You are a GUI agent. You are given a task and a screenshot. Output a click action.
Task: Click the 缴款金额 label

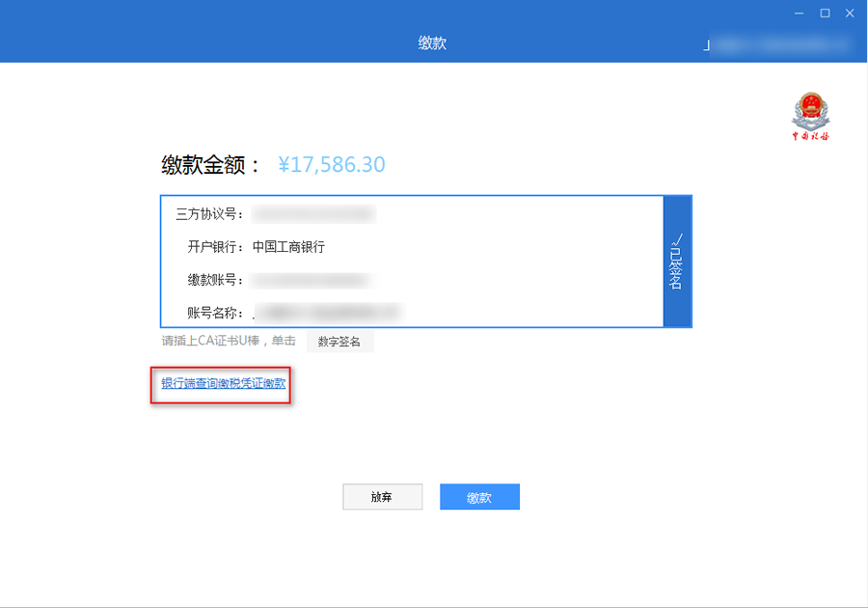click(x=210, y=165)
